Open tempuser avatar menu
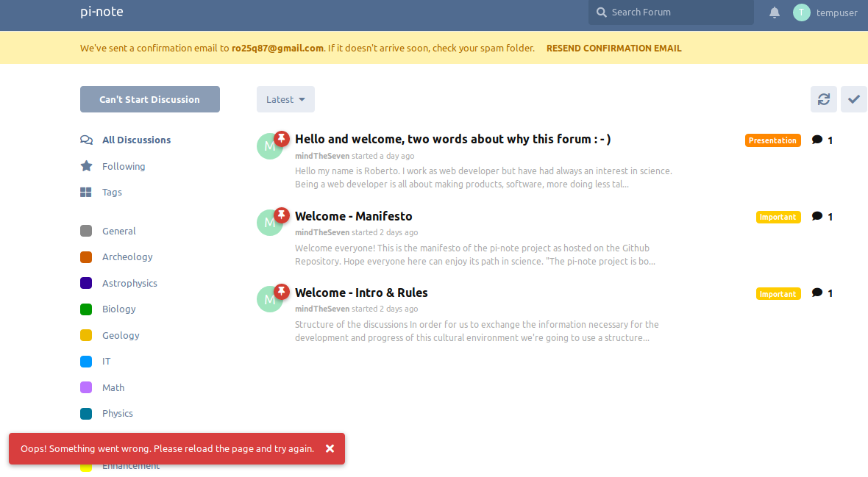 coord(801,12)
